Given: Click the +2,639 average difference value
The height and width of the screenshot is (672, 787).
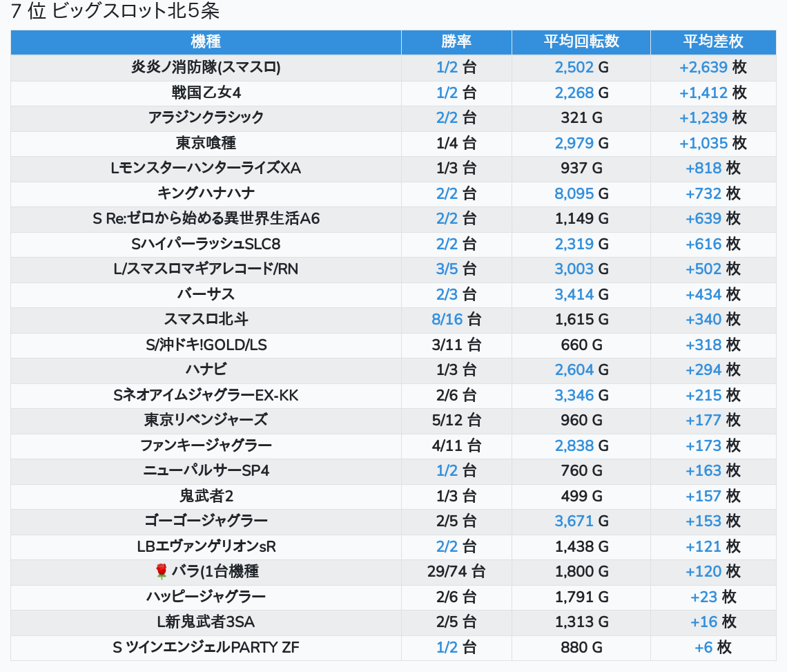Looking at the screenshot, I should click(x=703, y=67).
